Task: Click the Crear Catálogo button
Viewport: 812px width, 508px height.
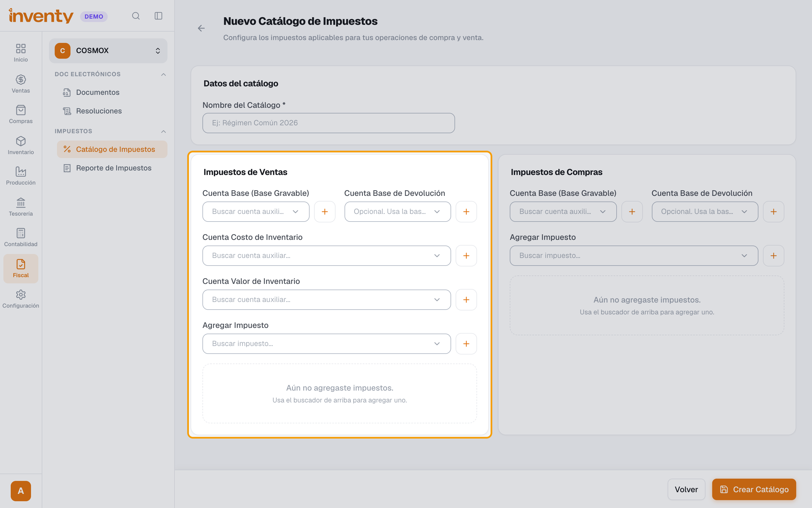Action: [754, 490]
